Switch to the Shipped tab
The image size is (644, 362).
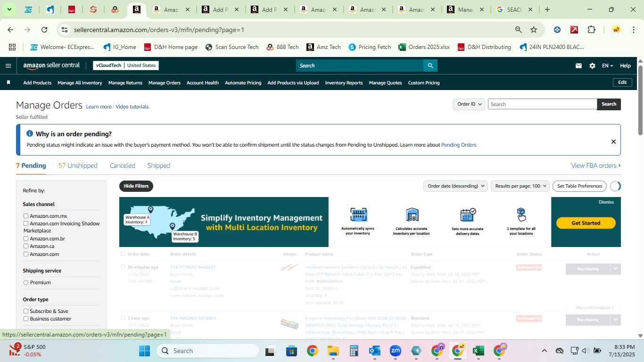[x=159, y=165]
